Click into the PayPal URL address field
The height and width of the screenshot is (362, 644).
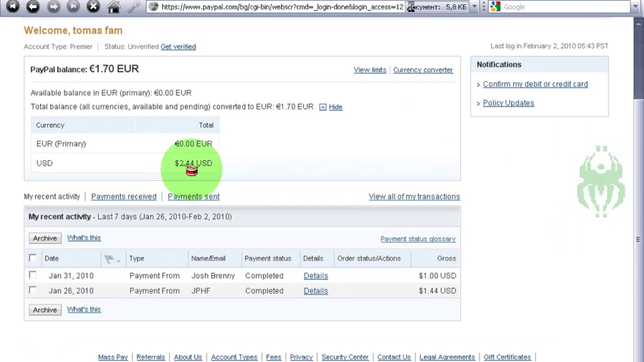(x=282, y=7)
